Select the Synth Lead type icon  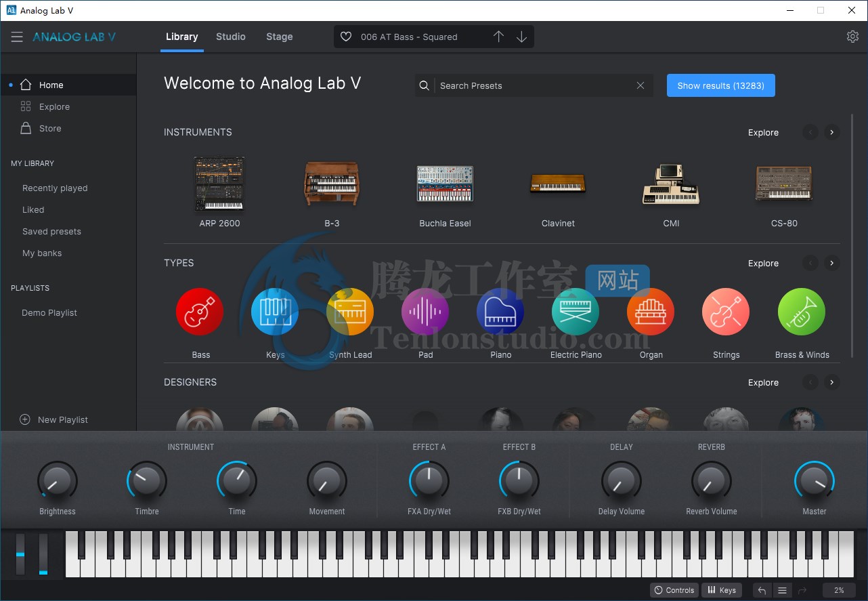[350, 312]
